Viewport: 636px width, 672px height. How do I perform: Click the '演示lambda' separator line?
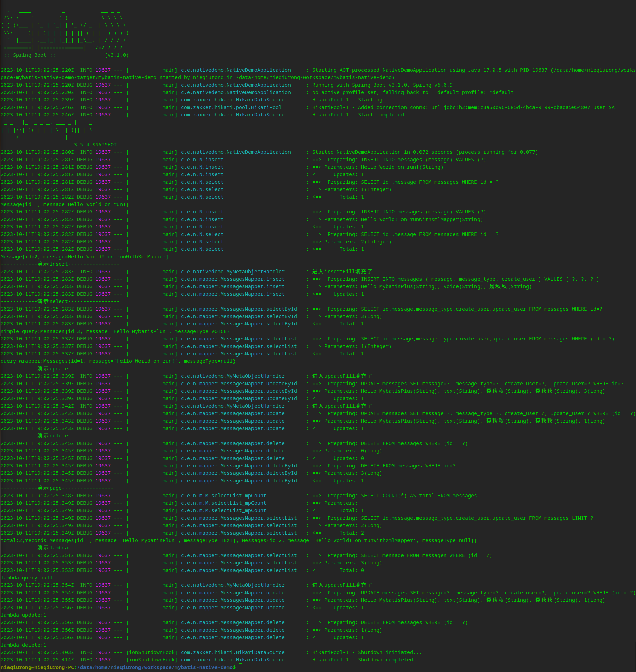point(60,548)
